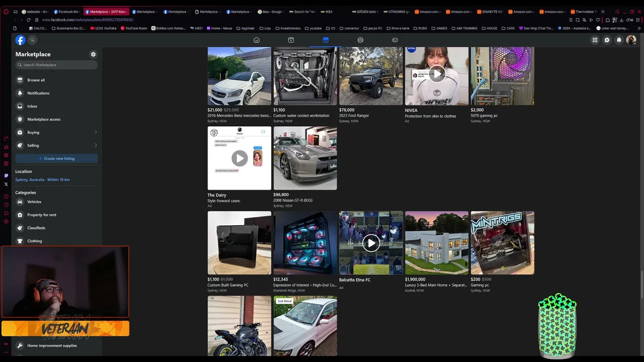Open the YouTube Music bookmark

[x=133, y=28]
